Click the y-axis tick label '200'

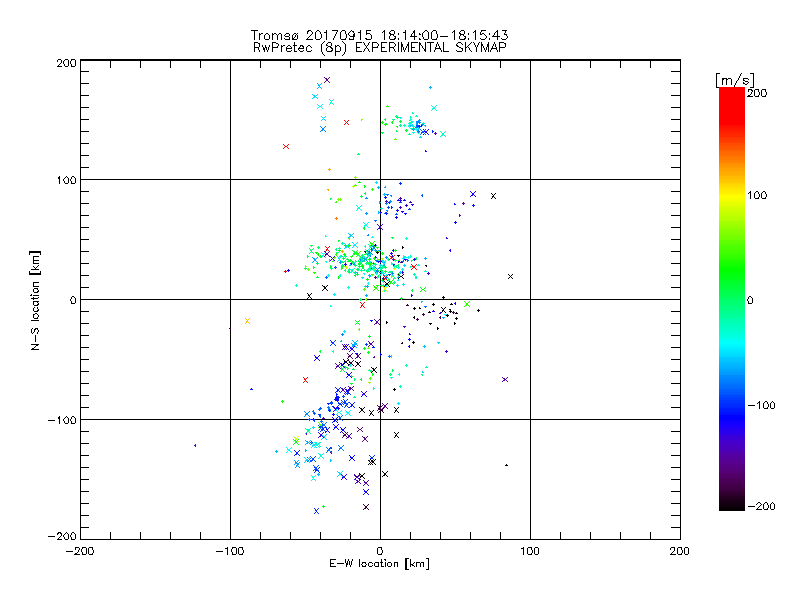click(66, 63)
